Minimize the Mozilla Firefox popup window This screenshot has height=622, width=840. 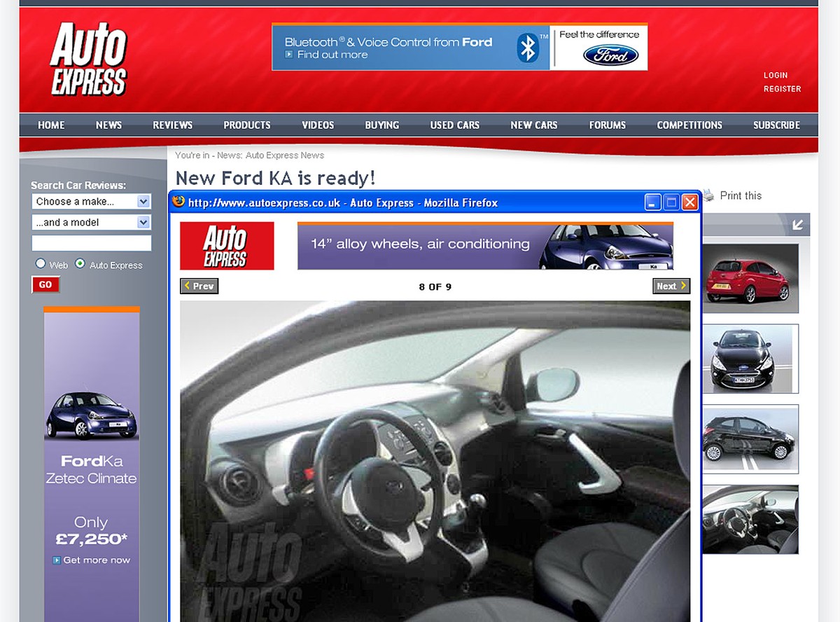(653, 202)
